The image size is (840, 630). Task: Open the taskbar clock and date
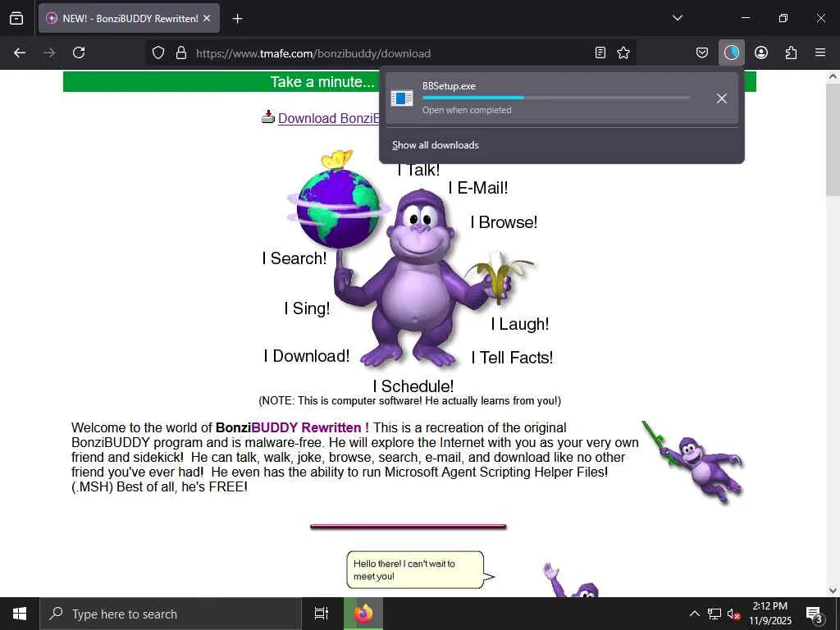(x=769, y=614)
